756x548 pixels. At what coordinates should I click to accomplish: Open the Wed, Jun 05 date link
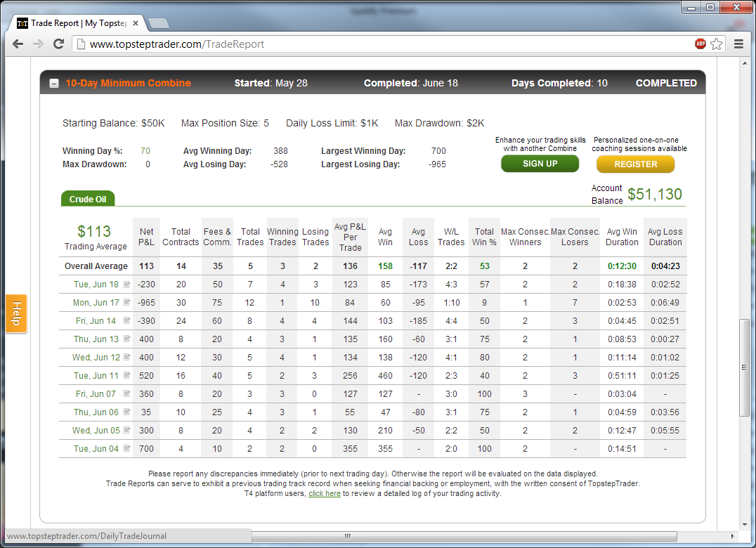96,431
